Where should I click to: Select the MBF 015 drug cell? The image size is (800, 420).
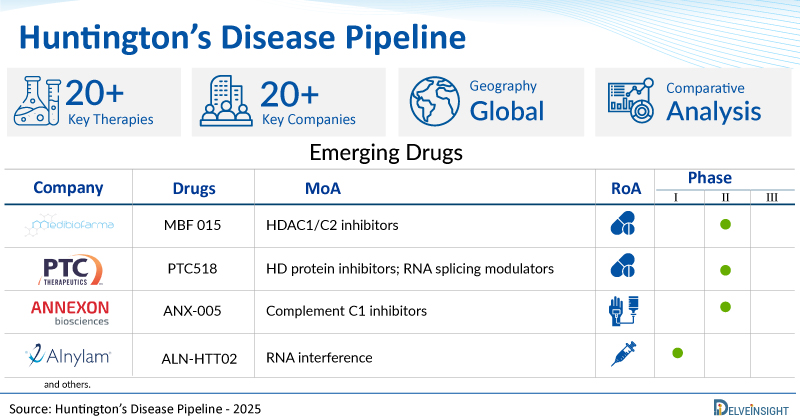tap(192, 225)
